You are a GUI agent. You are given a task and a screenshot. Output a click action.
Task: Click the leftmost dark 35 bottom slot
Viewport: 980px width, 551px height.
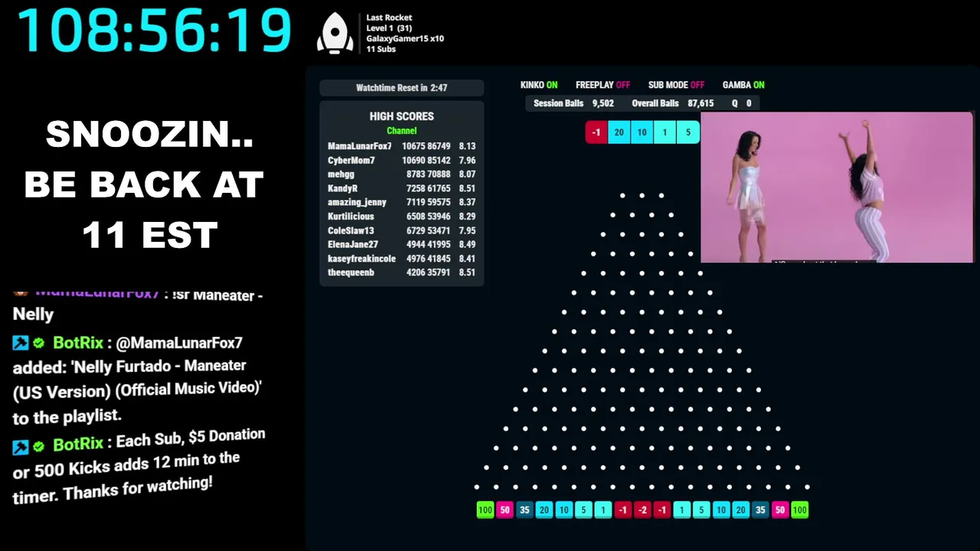524,510
